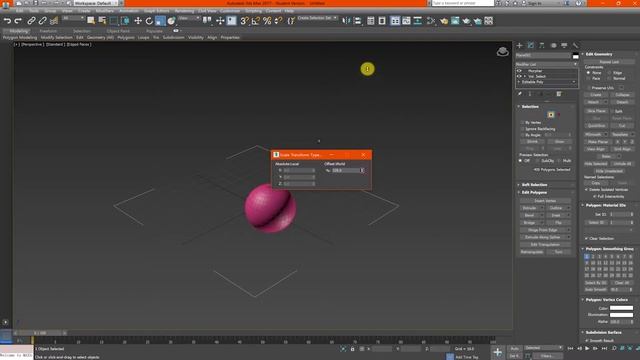Image resolution: width=640 pixels, height=360 pixels.
Task: Select the Edge constraint radio button
Action: point(609,73)
